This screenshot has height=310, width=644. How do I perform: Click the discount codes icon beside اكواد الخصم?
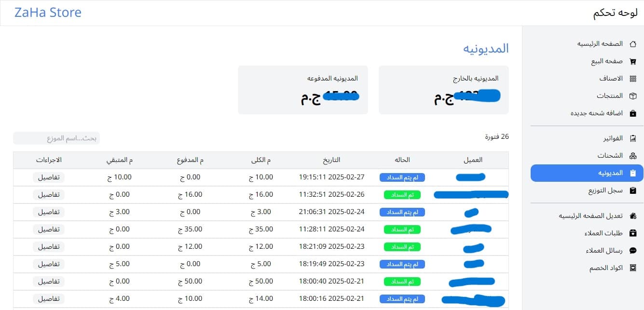click(633, 268)
